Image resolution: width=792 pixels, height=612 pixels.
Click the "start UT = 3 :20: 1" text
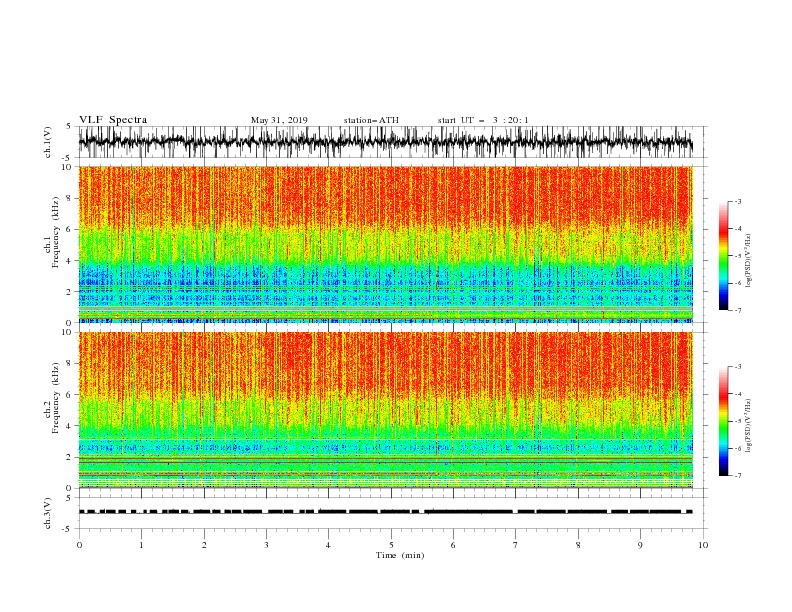[483, 120]
